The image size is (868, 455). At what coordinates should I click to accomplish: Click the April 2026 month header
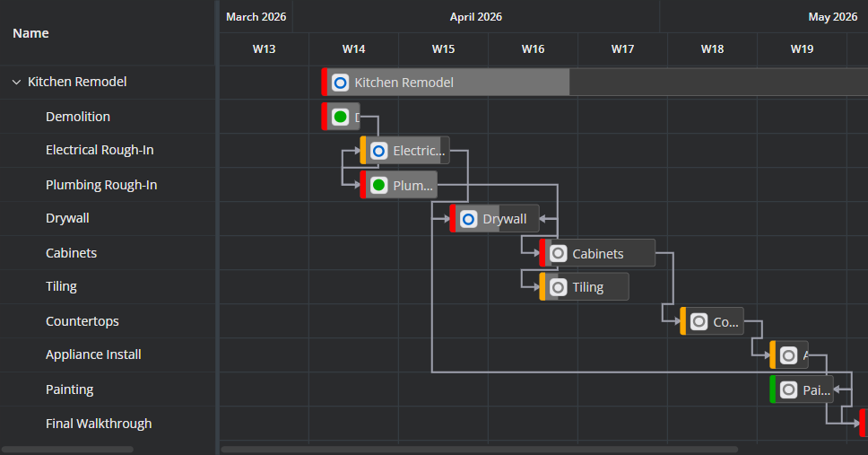476,17
